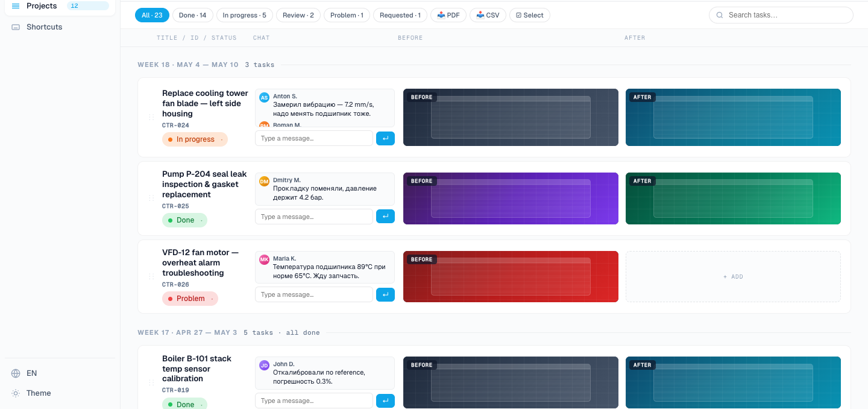
Task: Open task Replace cooling tower fan blade
Action: coord(205,104)
